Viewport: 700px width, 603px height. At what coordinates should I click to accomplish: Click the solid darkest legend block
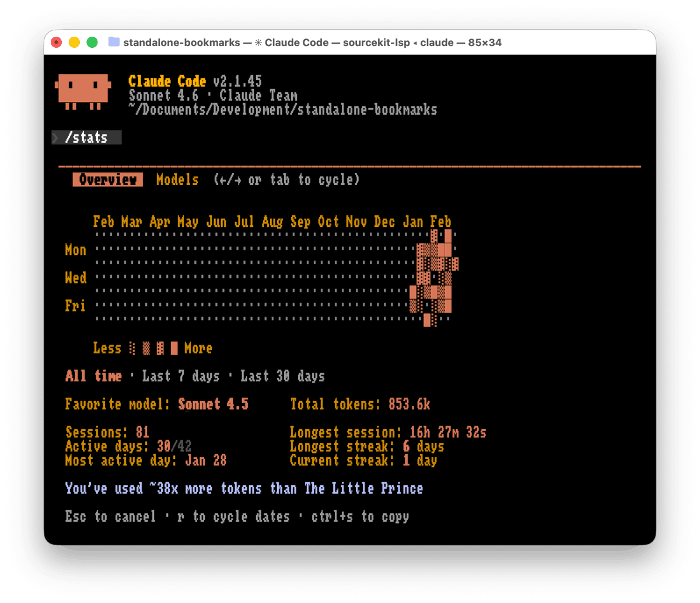(x=174, y=348)
